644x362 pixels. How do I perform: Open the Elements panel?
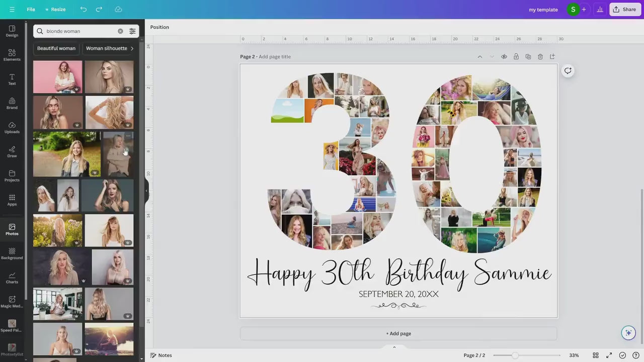[12, 54]
